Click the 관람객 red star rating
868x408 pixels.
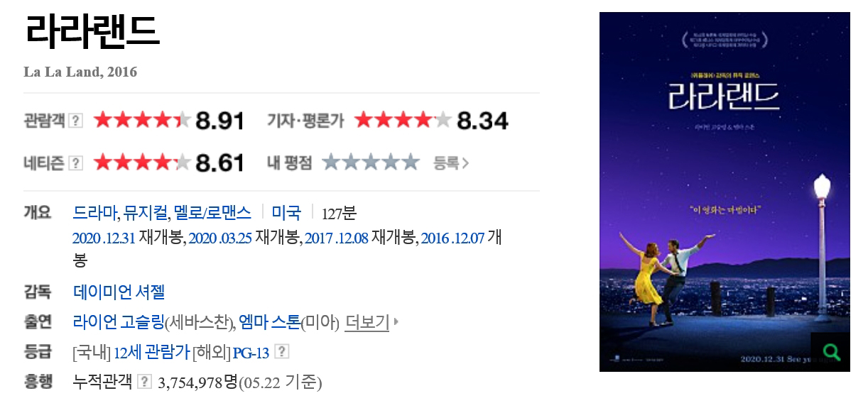point(142,121)
